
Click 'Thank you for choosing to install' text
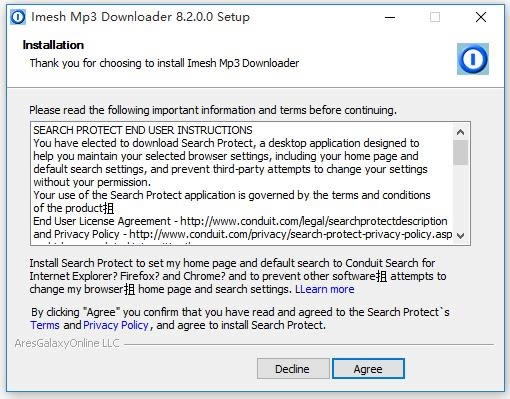click(164, 63)
